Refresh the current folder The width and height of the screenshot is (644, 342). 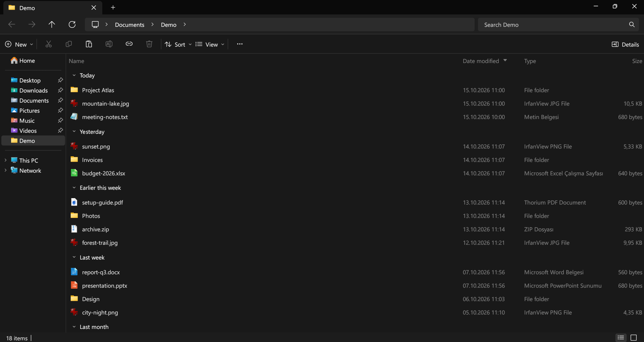(72, 24)
